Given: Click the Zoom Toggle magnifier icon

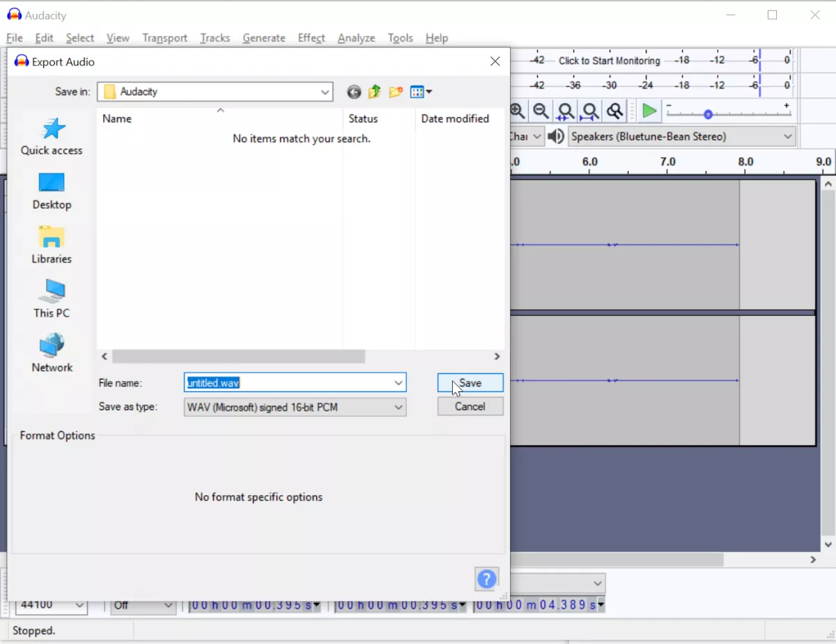Looking at the screenshot, I should click(x=614, y=111).
